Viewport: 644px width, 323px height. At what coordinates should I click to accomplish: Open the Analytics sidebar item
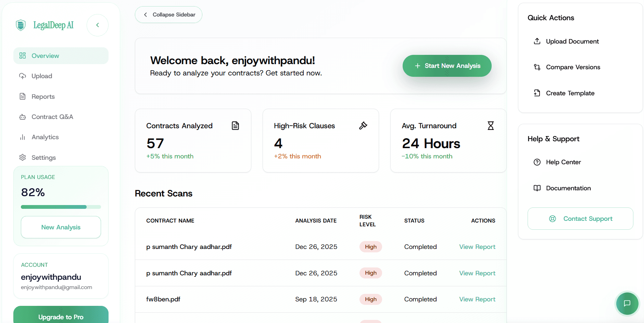tap(45, 137)
